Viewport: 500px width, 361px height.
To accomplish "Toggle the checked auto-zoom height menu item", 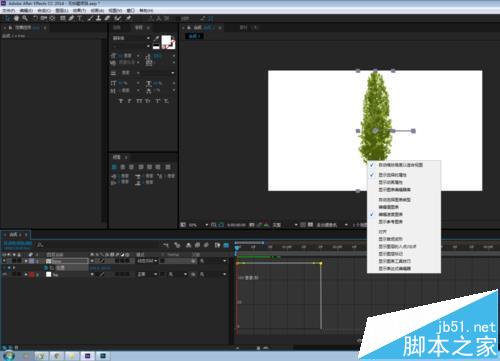I will (x=404, y=165).
